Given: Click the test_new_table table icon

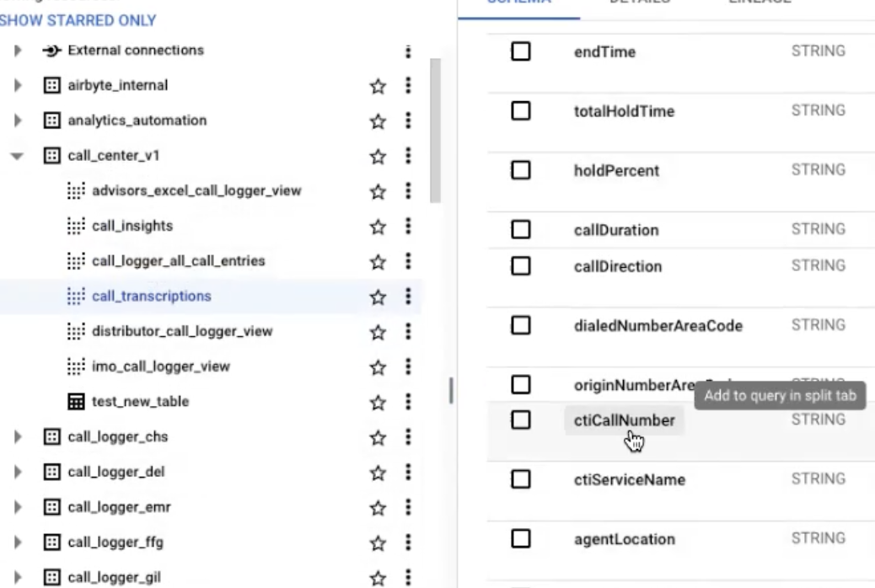Looking at the screenshot, I should (76, 402).
